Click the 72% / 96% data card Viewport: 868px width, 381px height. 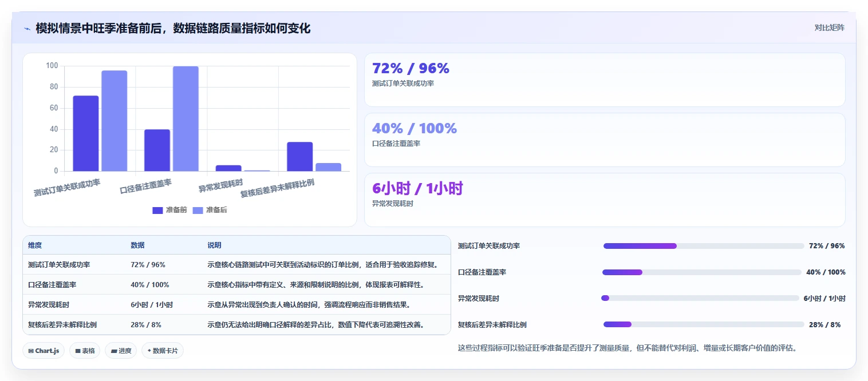pyautogui.click(x=605, y=80)
